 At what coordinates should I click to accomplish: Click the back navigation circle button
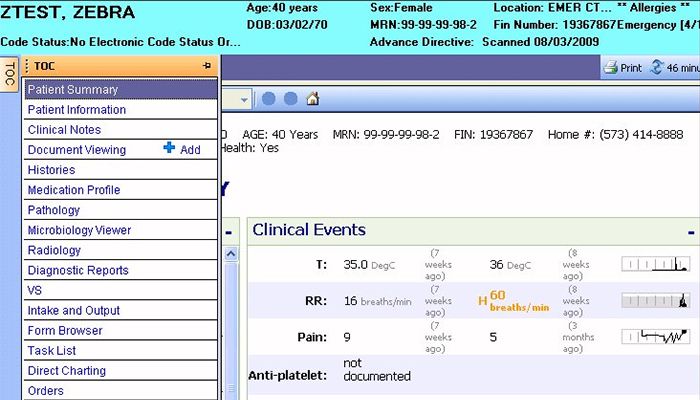tap(269, 99)
